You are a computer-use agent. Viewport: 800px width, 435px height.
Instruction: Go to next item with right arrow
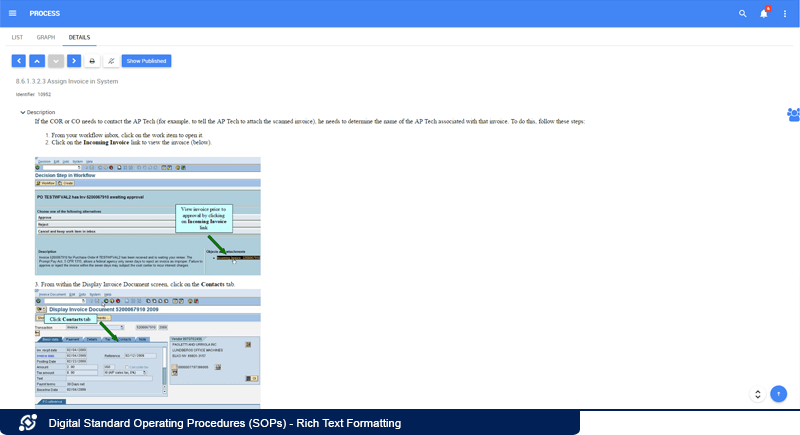pyautogui.click(x=73, y=61)
